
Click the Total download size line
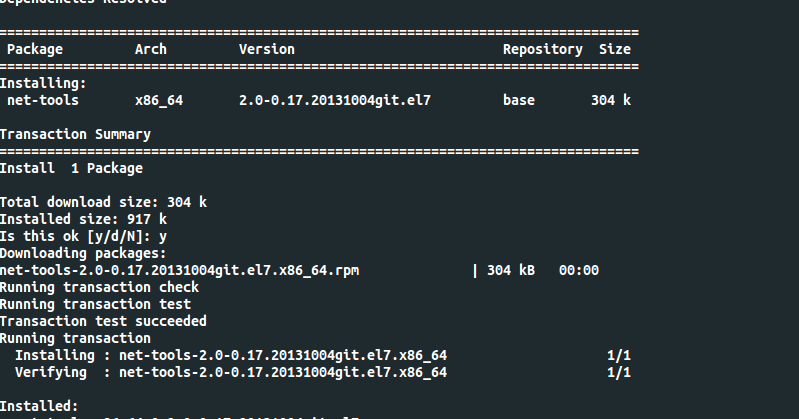coord(103,202)
